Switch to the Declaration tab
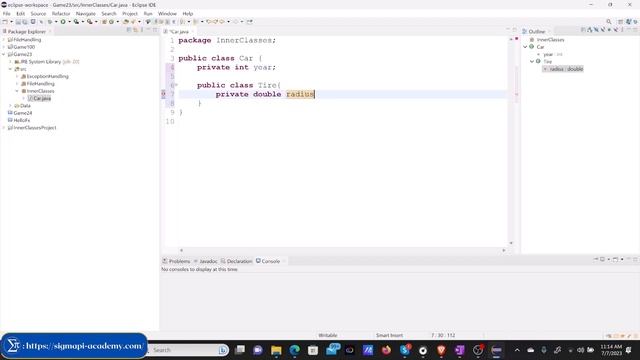640x360 pixels. tap(237, 261)
